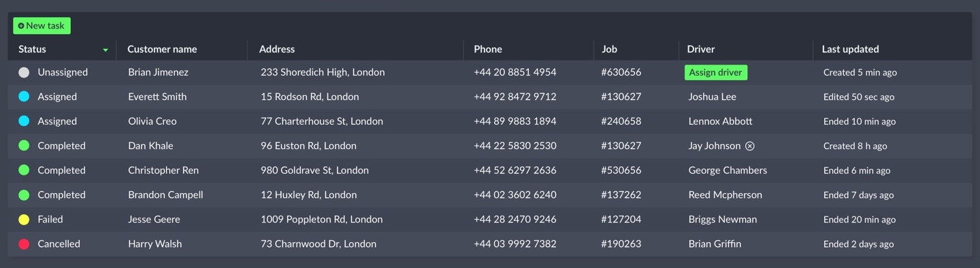
Task: Click driver name Joshua Lee
Action: [713, 97]
